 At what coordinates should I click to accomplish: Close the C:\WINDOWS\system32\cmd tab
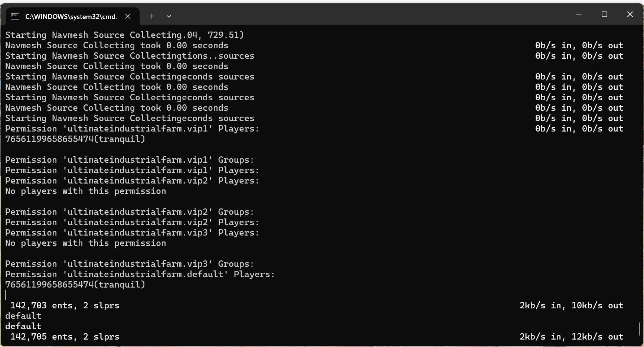128,16
